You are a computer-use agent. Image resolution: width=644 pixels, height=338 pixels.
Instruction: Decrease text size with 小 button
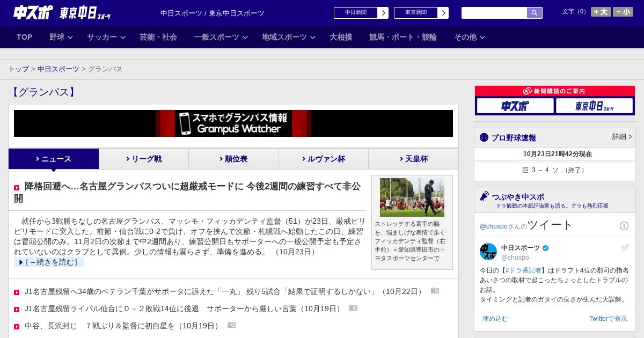[623, 12]
